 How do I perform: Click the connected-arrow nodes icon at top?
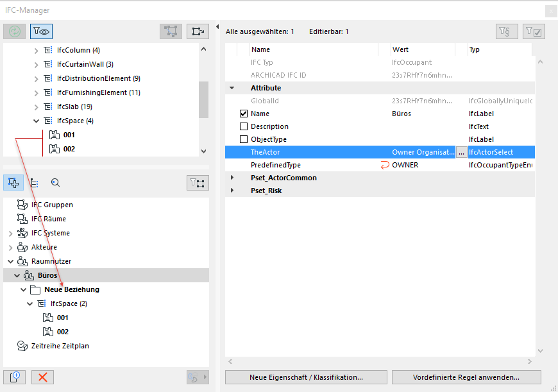(x=197, y=31)
